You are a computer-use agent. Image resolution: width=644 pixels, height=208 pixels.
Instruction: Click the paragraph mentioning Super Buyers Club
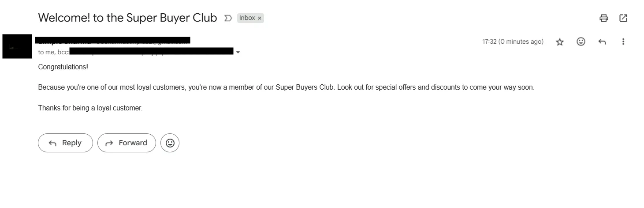(x=286, y=87)
